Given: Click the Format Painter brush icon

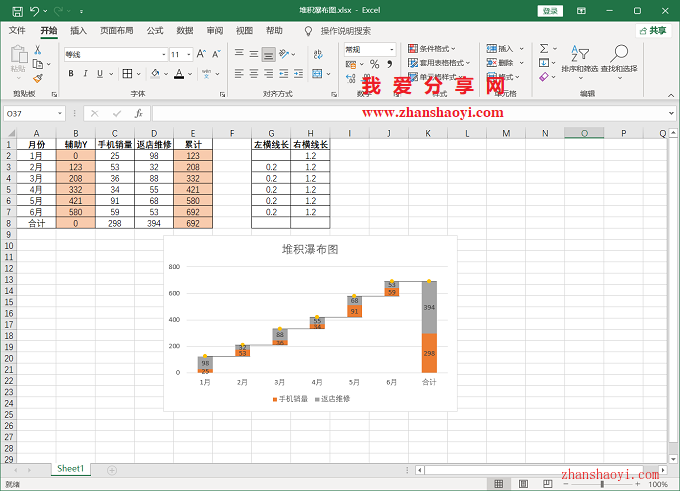Looking at the screenshot, I should point(38,79).
